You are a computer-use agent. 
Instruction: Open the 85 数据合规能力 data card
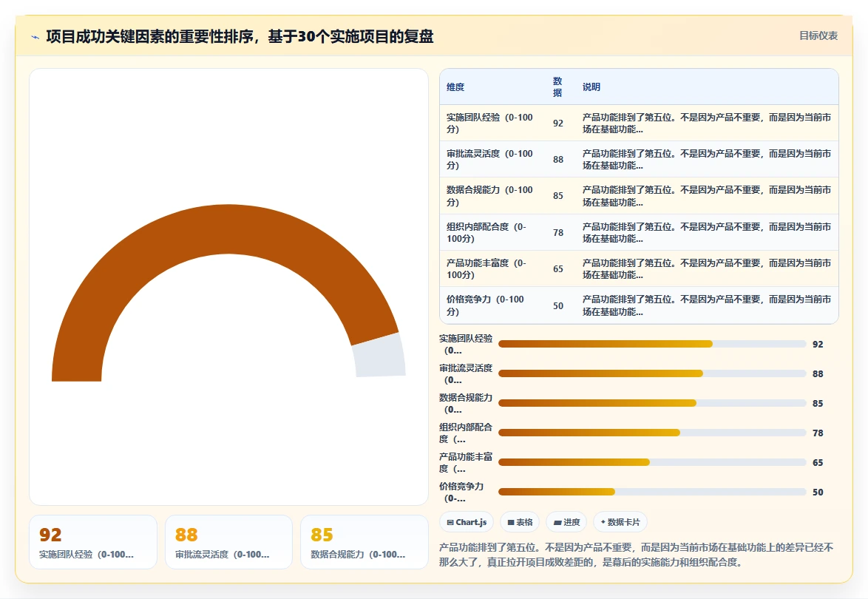tap(365, 542)
